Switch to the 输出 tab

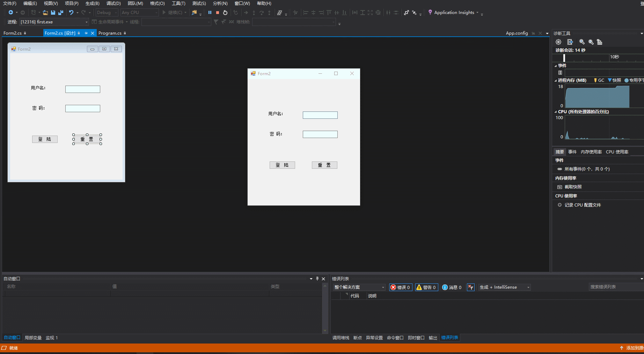(x=433, y=338)
